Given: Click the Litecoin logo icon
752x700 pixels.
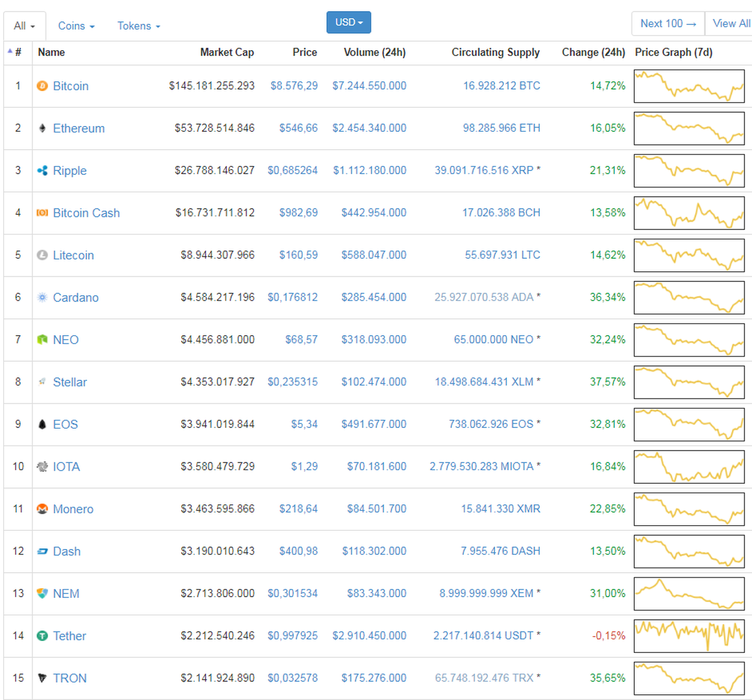Looking at the screenshot, I should [42, 255].
